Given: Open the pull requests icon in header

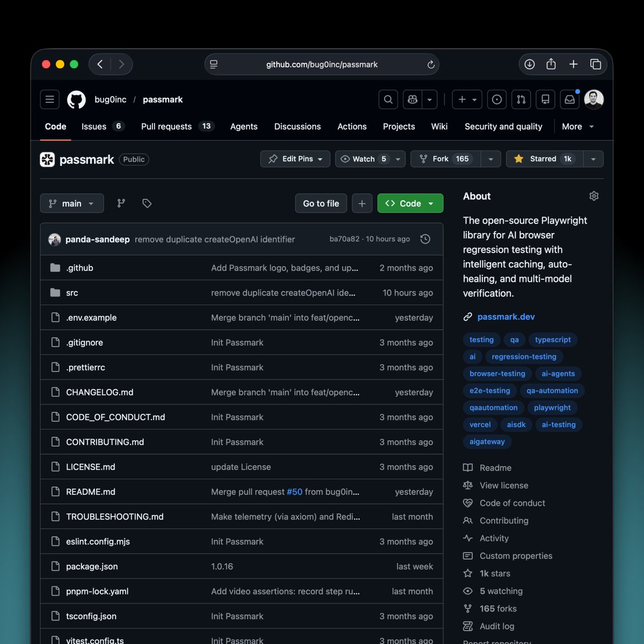Looking at the screenshot, I should (521, 99).
